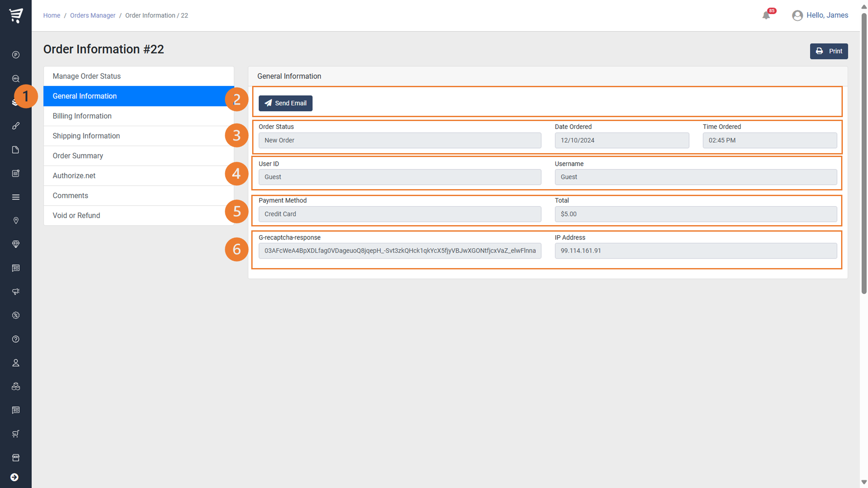868x488 pixels.
Task: Open the Authorize.net section
Action: click(74, 176)
